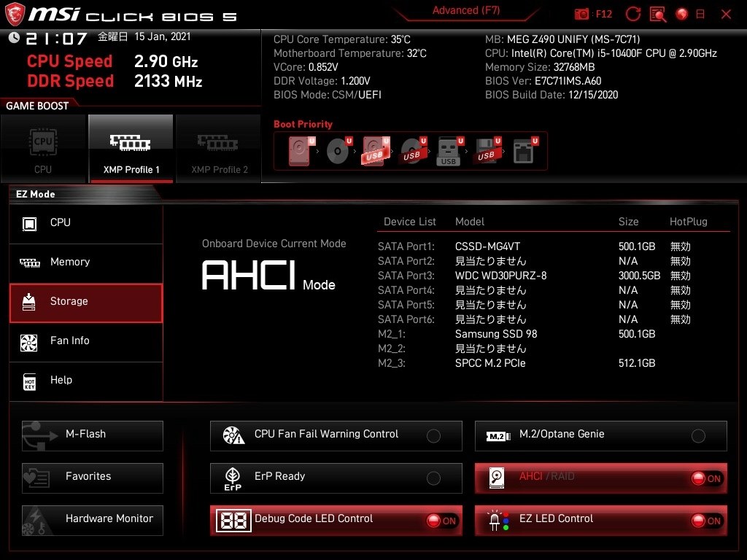
Task: Select USB key boot device icon
Action: coord(449,152)
